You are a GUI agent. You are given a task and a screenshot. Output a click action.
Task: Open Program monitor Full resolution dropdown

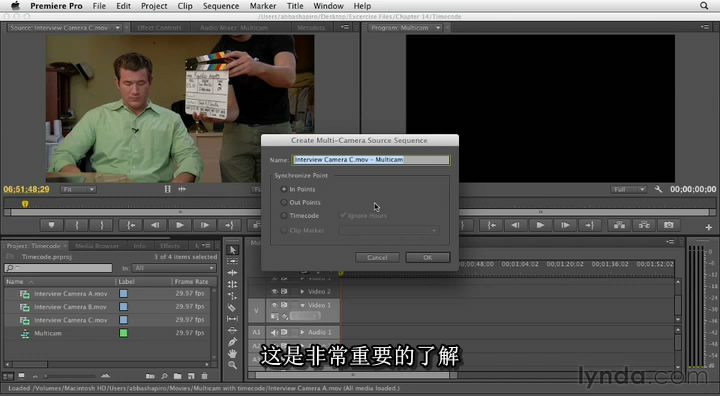(x=629, y=189)
